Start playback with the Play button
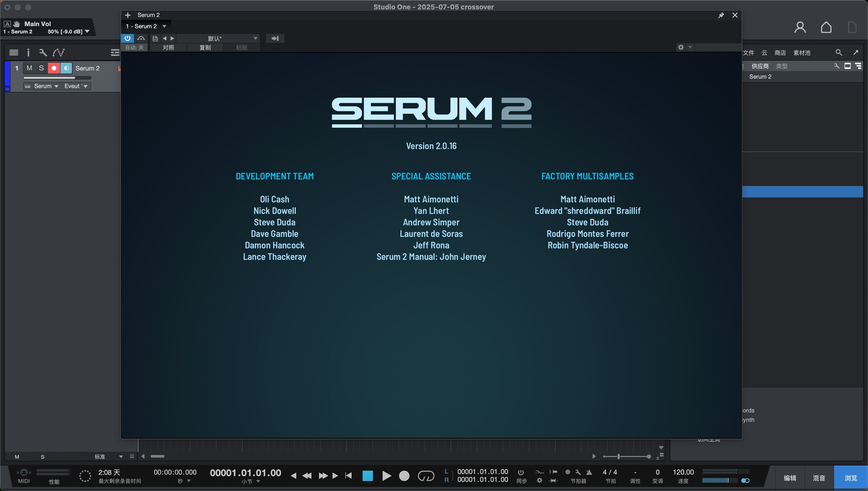Viewport: 868px width, 491px height. click(387, 476)
